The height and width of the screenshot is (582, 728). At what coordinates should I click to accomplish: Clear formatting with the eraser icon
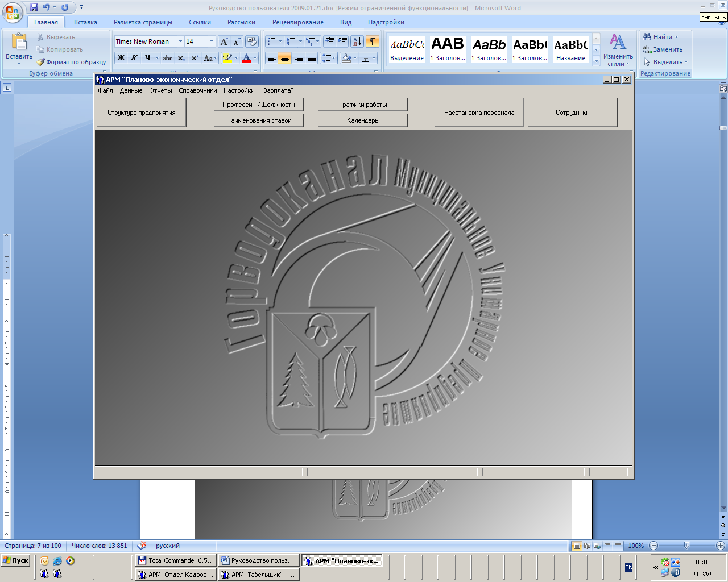[252, 41]
